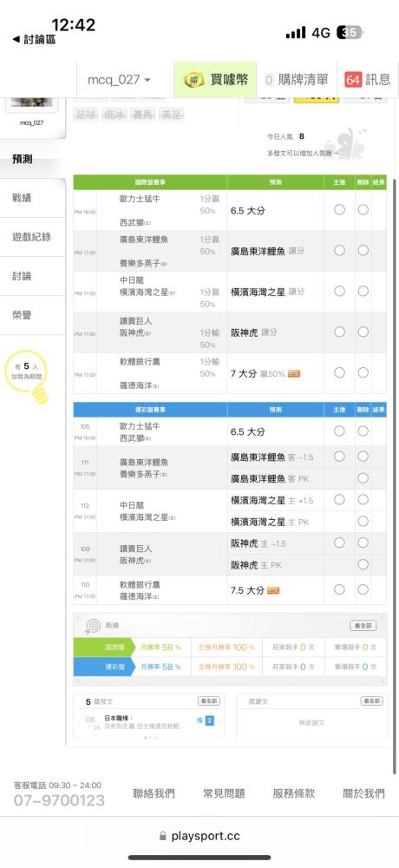Tap the target icon beside 戰績 header

point(91,626)
